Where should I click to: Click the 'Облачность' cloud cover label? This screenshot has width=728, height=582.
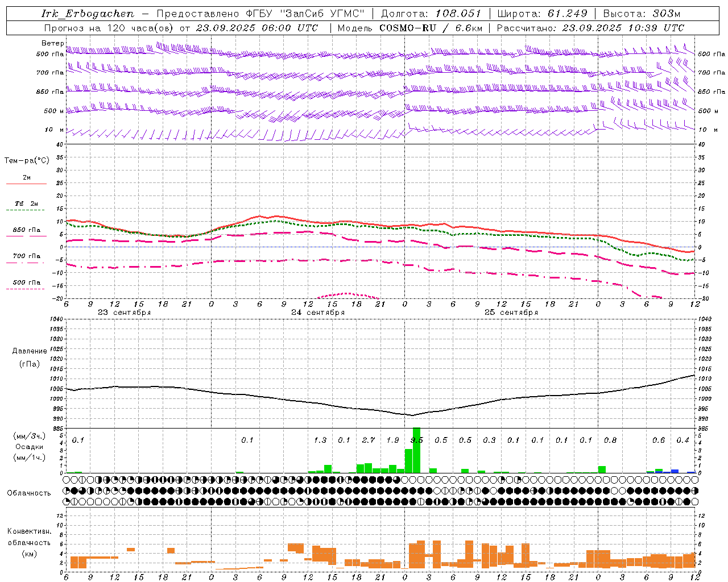(29, 493)
